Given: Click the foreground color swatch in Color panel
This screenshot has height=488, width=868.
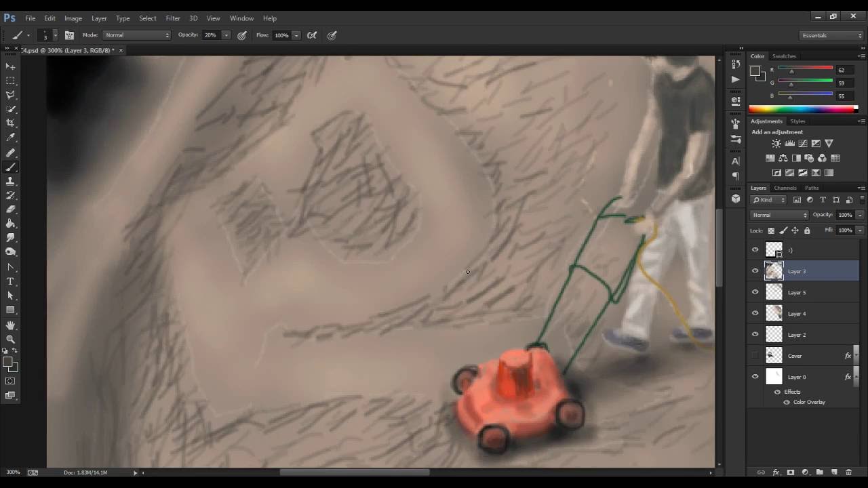Looking at the screenshot, I should (755, 70).
